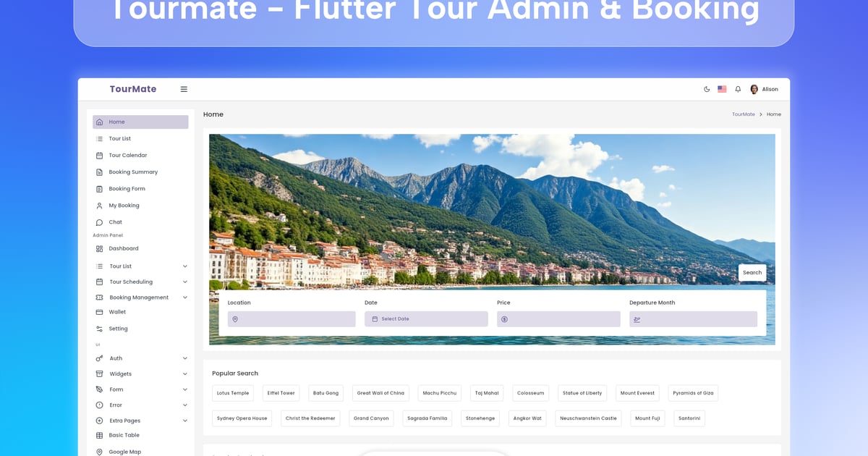Select the Eiffel Tower search tag
The height and width of the screenshot is (456, 868).
point(281,393)
